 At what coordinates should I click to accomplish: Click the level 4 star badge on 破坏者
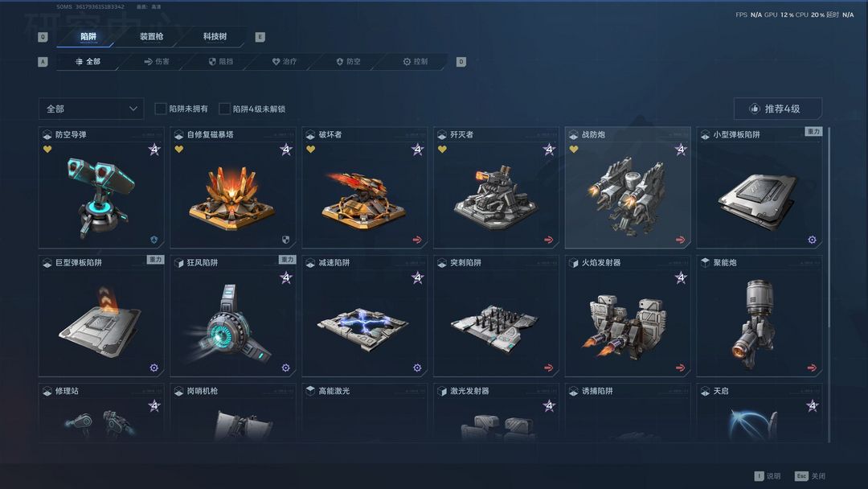pyautogui.click(x=417, y=149)
